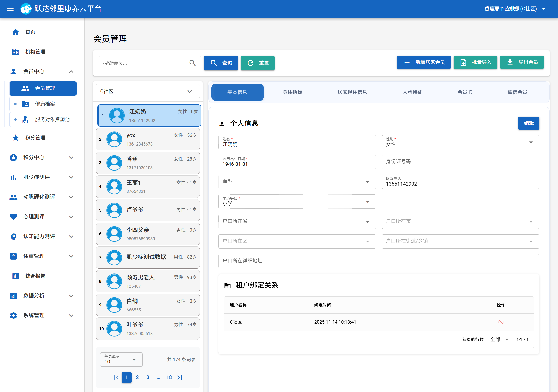Screen dimensions: 558x392
Task: Open 每页的行数 rows-per-page dropdown
Action: [x=499, y=340]
